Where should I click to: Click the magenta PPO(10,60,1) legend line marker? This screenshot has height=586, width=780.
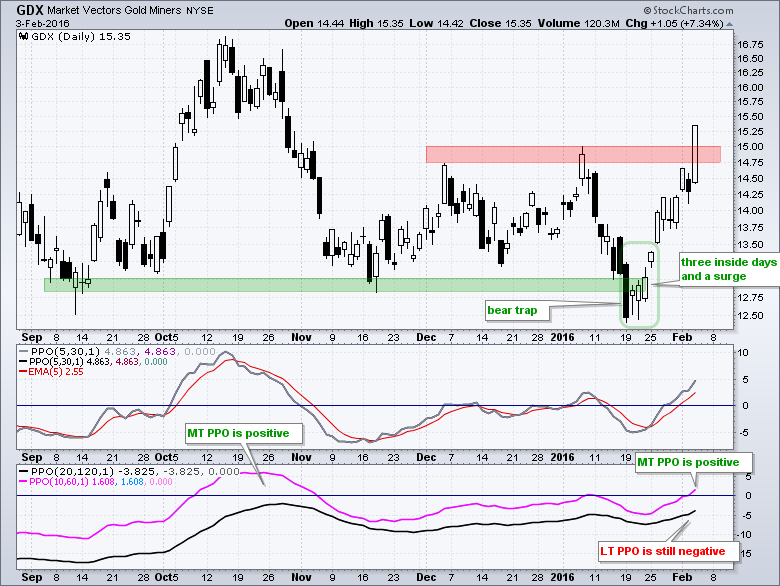(x=23, y=482)
